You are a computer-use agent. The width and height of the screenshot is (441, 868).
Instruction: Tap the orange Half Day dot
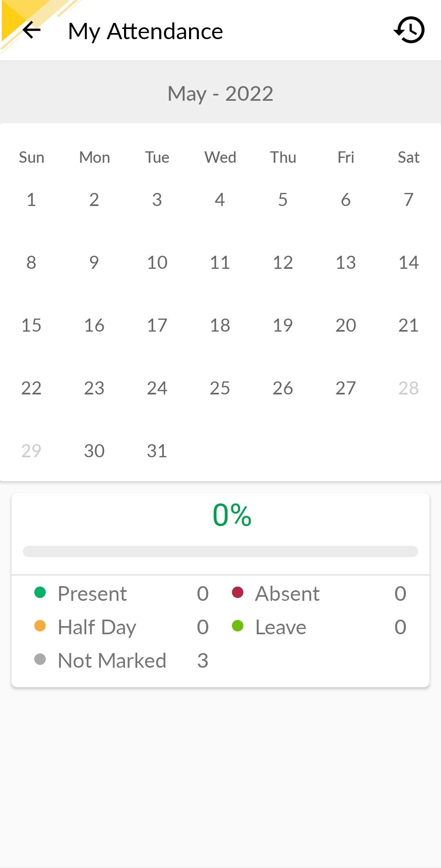[x=40, y=626]
